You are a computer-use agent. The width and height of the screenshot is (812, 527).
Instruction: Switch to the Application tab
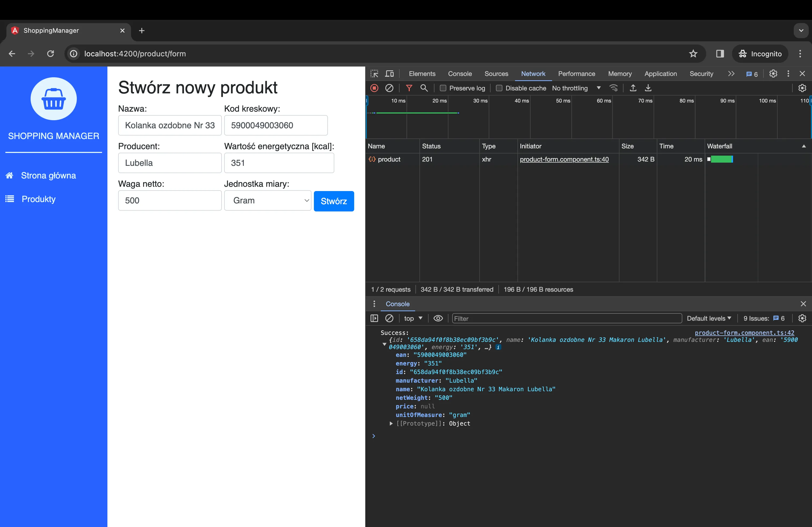click(660, 74)
